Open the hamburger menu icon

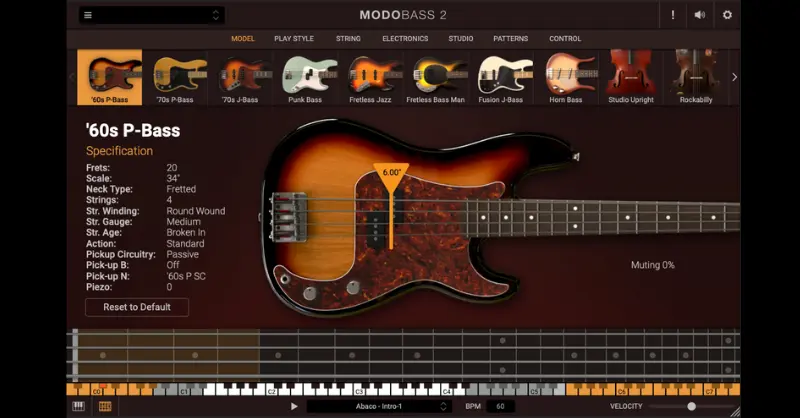(88, 15)
